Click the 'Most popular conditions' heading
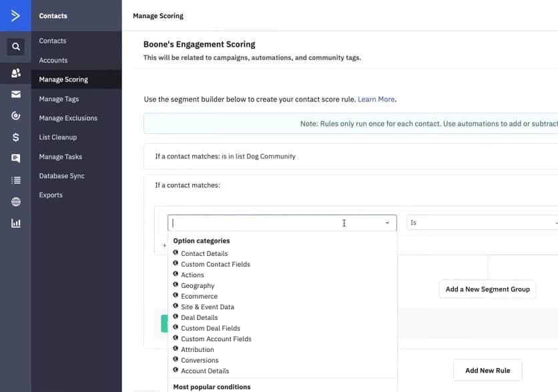 [x=212, y=387]
